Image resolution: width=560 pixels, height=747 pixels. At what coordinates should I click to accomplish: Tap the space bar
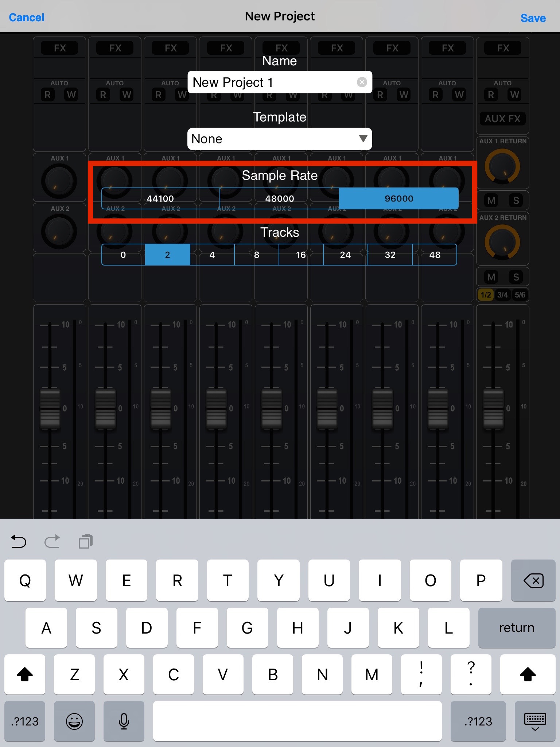click(297, 721)
